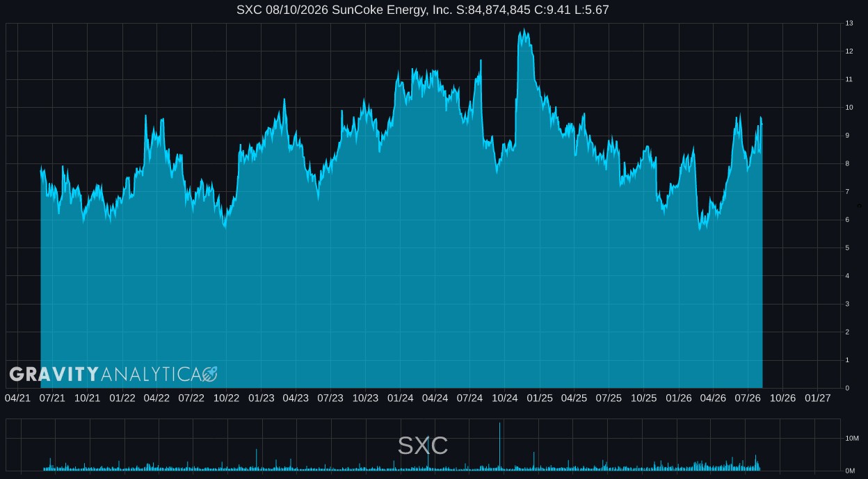Click the price axis value 13
This screenshot has width=868, height=479.
(x=849, y=23)
